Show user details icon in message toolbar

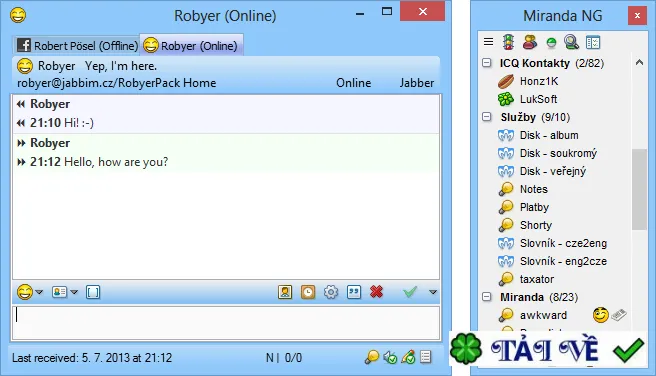tap(285, 292)
